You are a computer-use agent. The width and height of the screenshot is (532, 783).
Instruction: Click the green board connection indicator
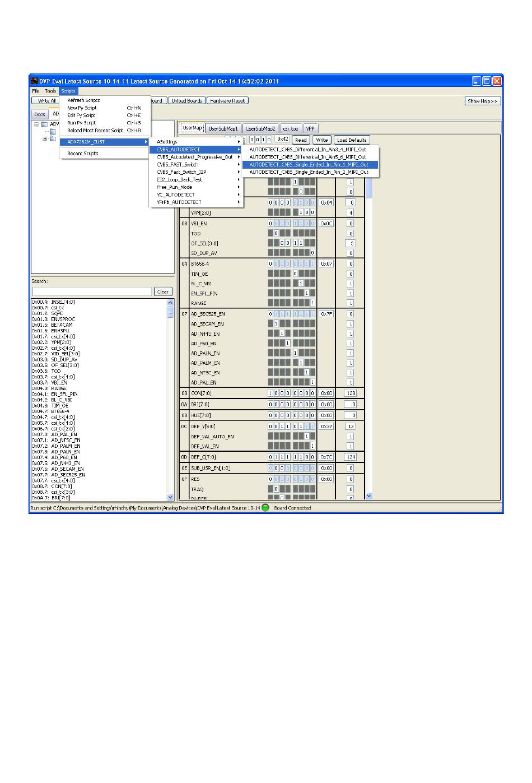(265, 508)
